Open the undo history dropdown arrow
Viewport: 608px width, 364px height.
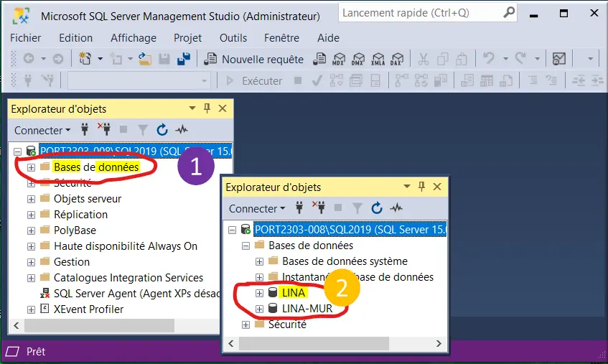point(505,59)
